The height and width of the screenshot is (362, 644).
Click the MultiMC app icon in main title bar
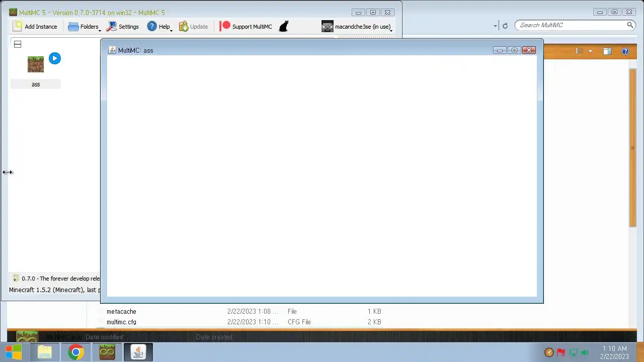pyautogui.click(x=13, y=13)
